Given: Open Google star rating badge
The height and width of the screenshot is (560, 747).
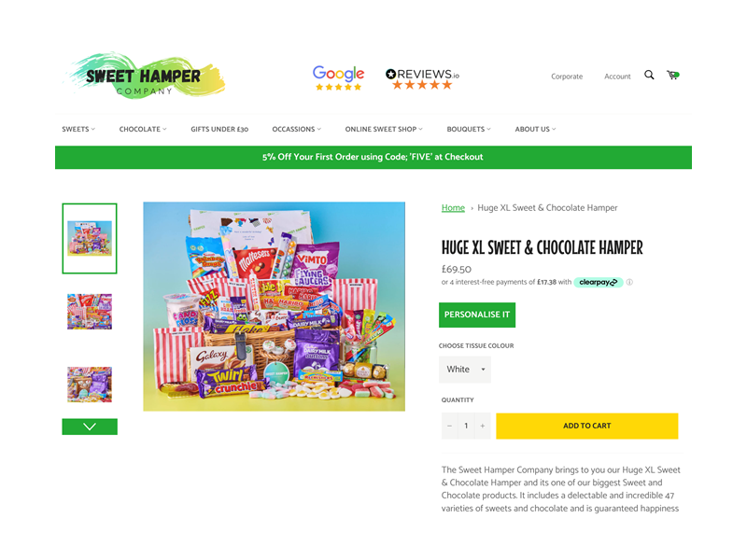Looking at the screenshot, I should (x=338, y=77).
